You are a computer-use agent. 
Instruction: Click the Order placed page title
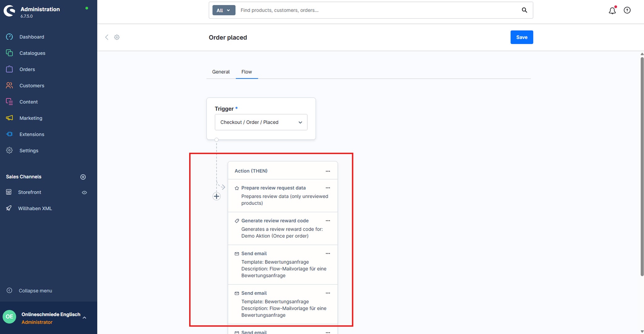pyautogui.click(x=228, y=37)
